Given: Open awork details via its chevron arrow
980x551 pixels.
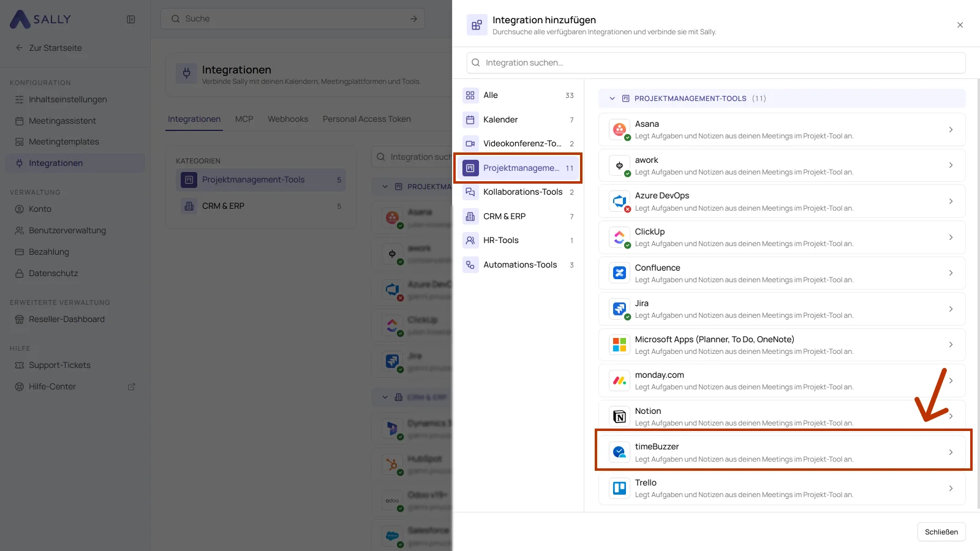Looking at the screenshot, I should [951, 165].
